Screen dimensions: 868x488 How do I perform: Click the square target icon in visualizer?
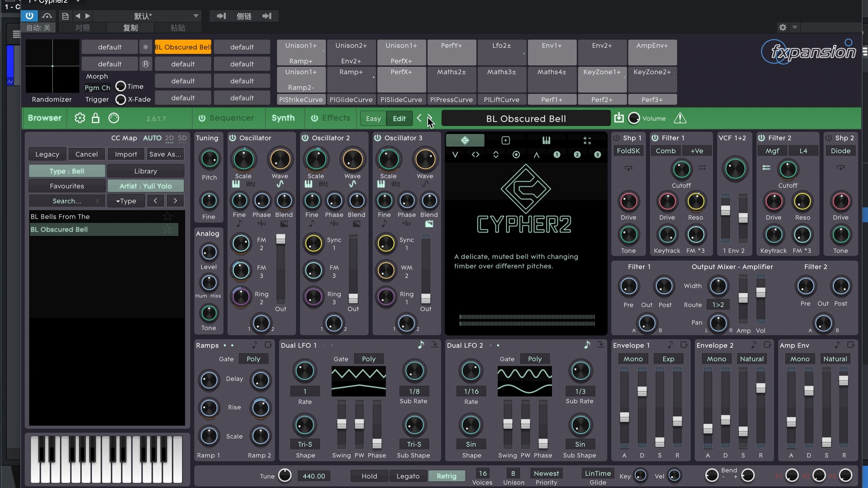[505, 141]
